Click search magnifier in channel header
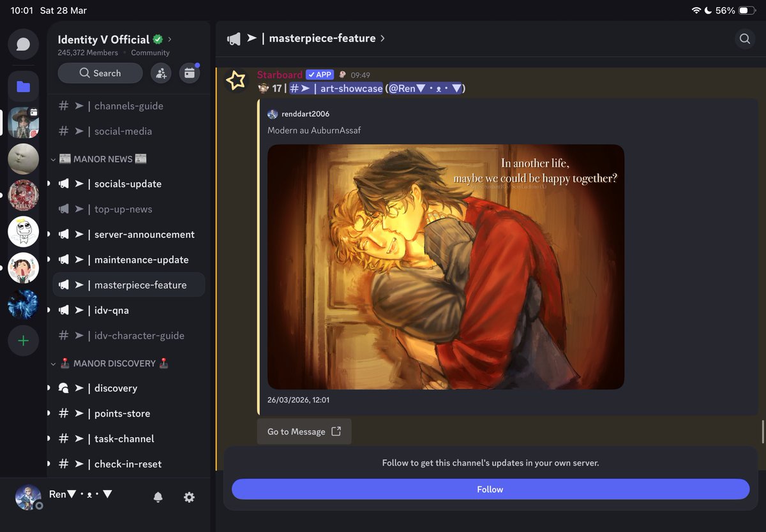766x532 pixels. coord(745,39)
